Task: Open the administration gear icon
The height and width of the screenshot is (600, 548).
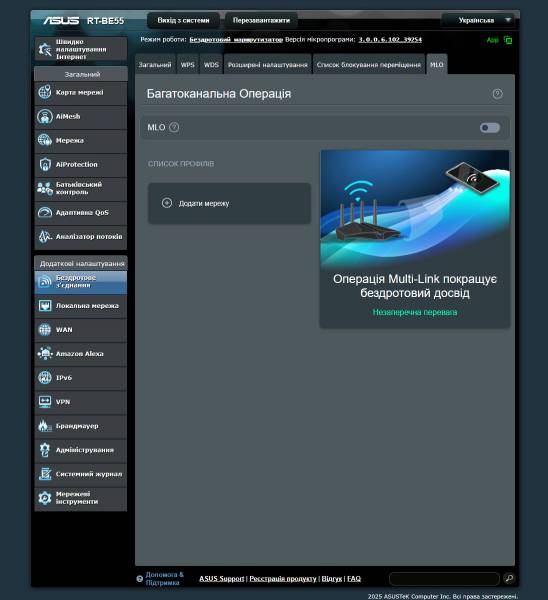Action: 45,450
